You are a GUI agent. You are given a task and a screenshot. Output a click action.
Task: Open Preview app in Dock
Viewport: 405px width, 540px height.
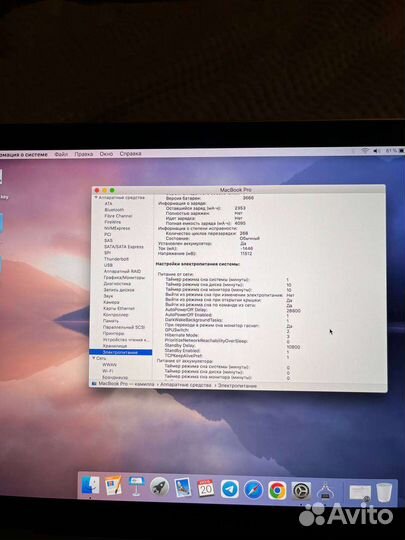(183, 487)
